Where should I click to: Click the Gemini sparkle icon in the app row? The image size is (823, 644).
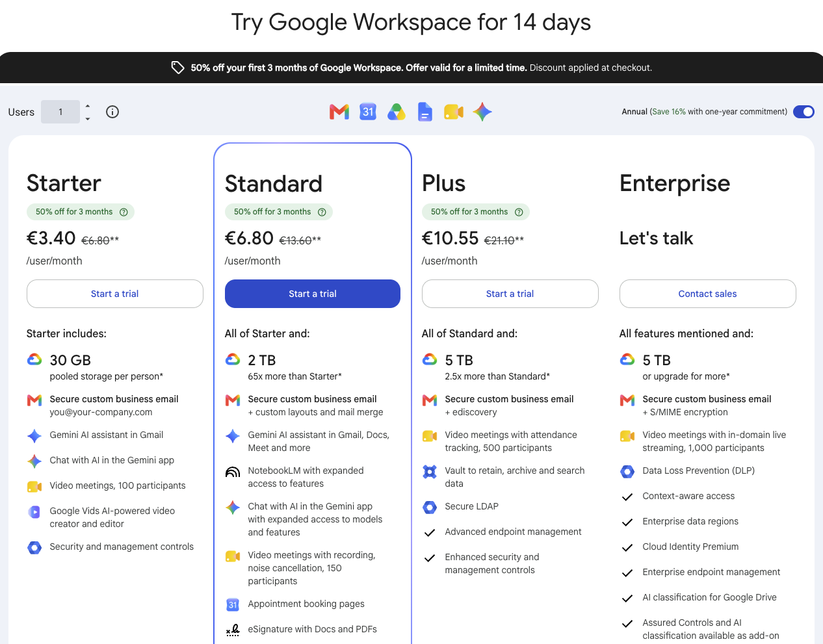point(482,112)
